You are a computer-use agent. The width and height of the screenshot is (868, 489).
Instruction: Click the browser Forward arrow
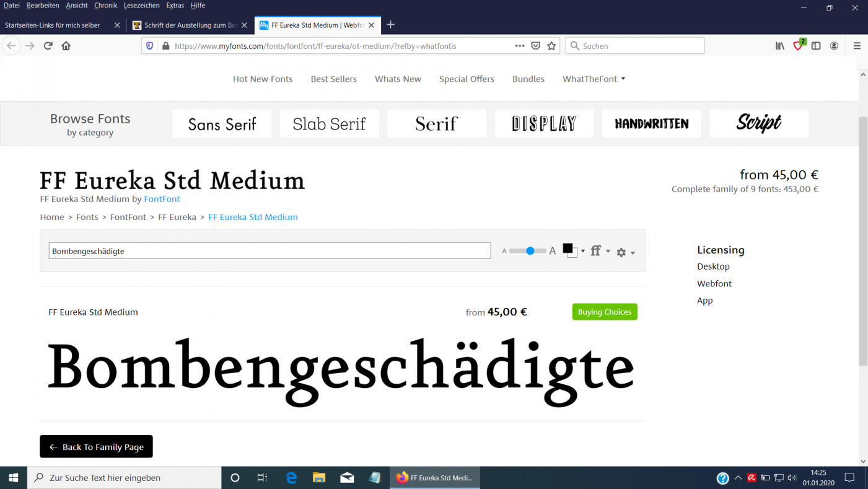coord(30,46)
